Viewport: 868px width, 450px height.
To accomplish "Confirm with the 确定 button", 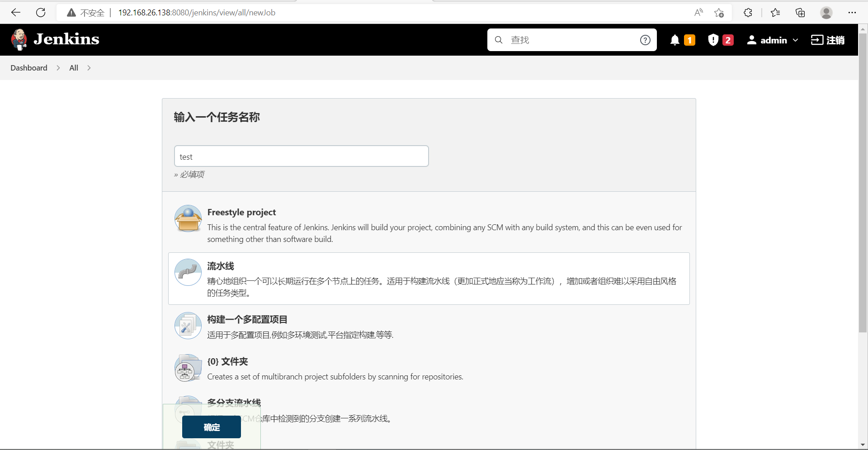I will [x=212, y=427].
